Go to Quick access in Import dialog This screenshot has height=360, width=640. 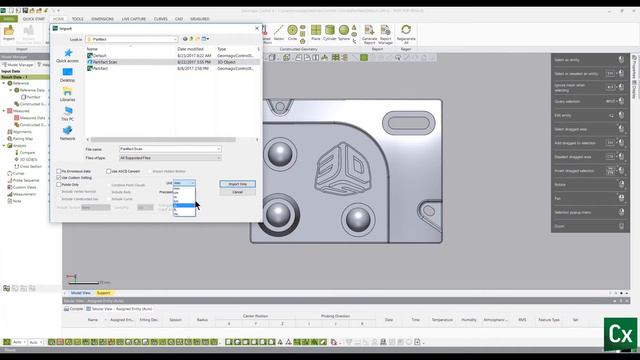click(67, 56)
